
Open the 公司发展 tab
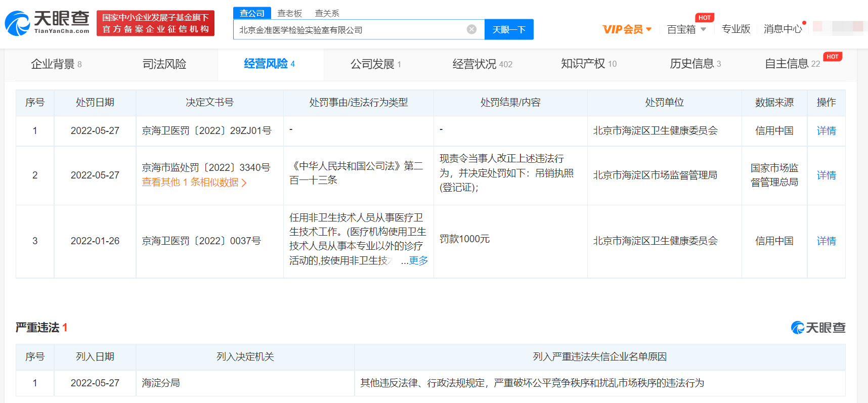(376, 64)
